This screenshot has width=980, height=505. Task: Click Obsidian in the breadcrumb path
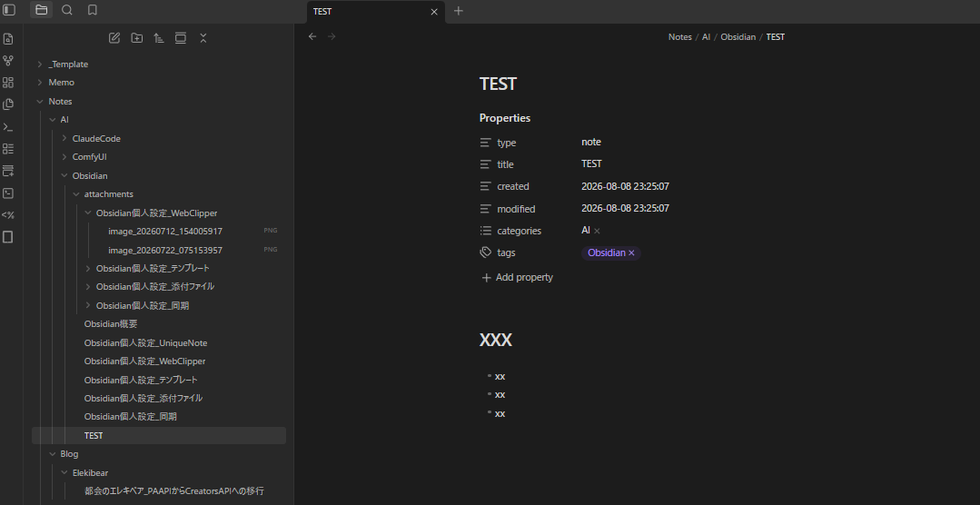point(738,37)
